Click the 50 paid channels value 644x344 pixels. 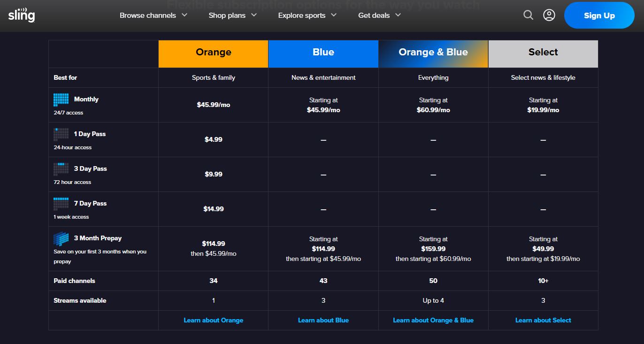433,281
